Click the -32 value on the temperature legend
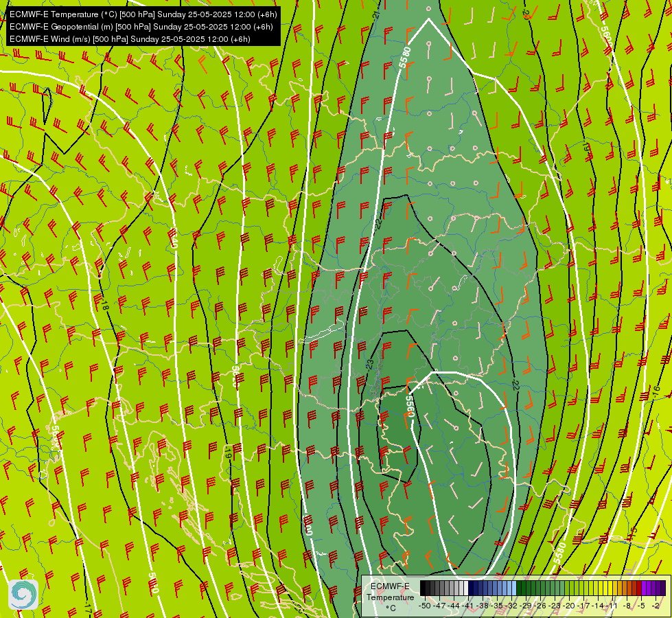The width and height of the screenshot is (672, 618). [511, 606]
